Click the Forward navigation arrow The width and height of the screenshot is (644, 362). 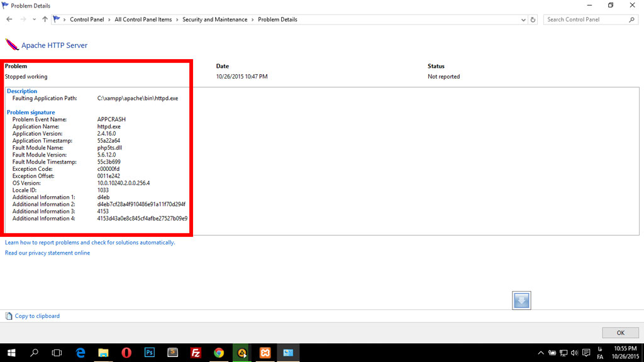(x=23, y=19)
